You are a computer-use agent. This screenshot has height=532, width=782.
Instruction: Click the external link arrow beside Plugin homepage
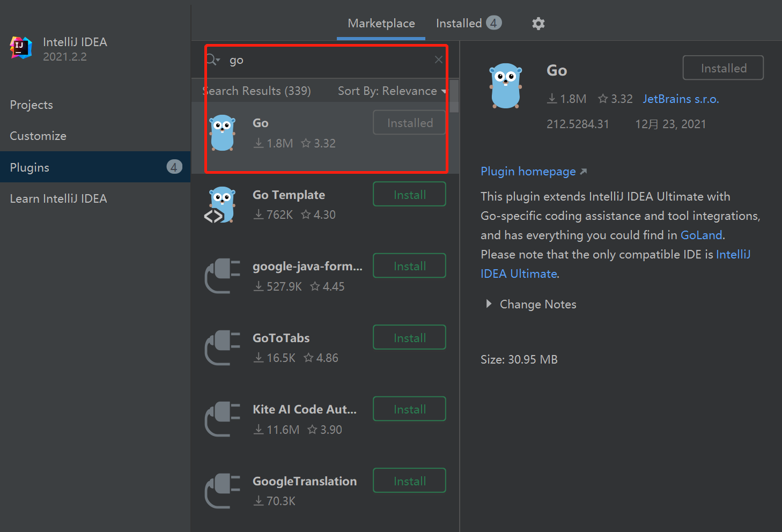tap(584, 172)
